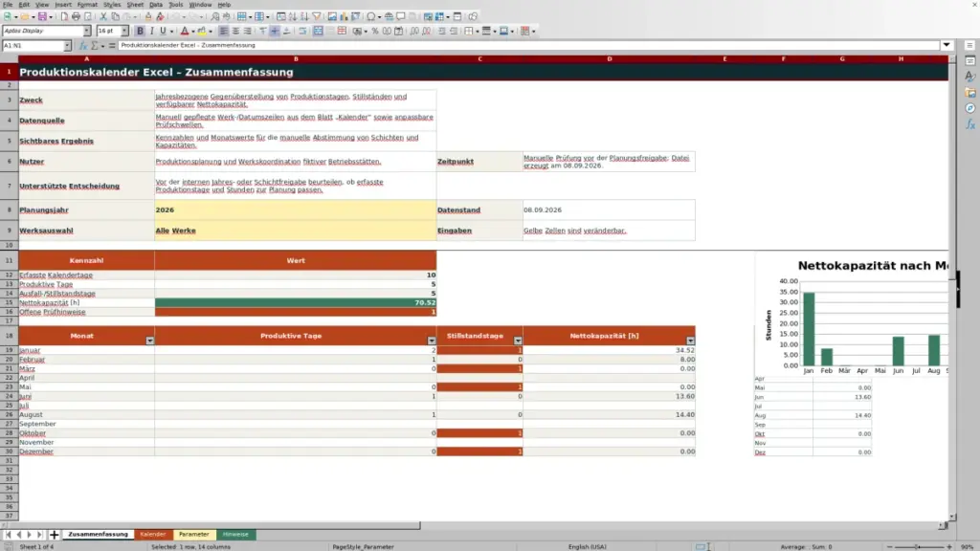Open the Sidebar Navigator compass icon
980x551 pixels.
tap(970, 109)
